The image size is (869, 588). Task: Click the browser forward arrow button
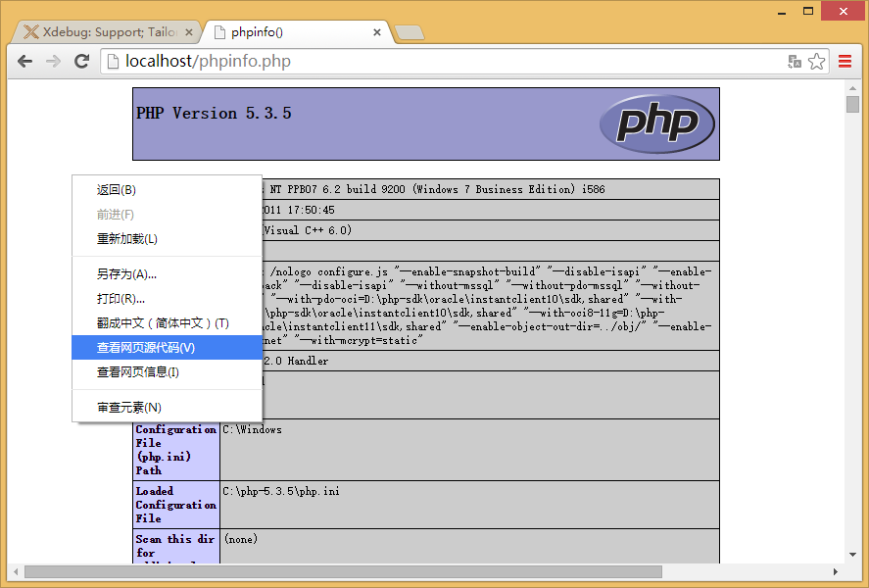pos(54,61)
